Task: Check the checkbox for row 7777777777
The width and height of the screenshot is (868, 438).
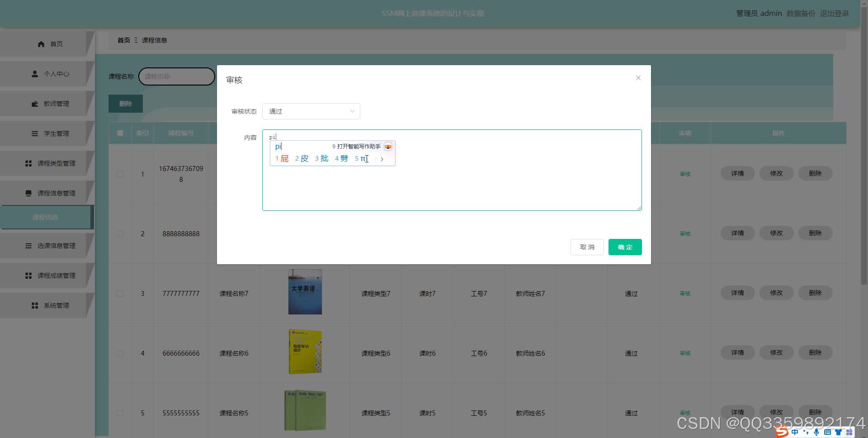Action: [120, 294]
